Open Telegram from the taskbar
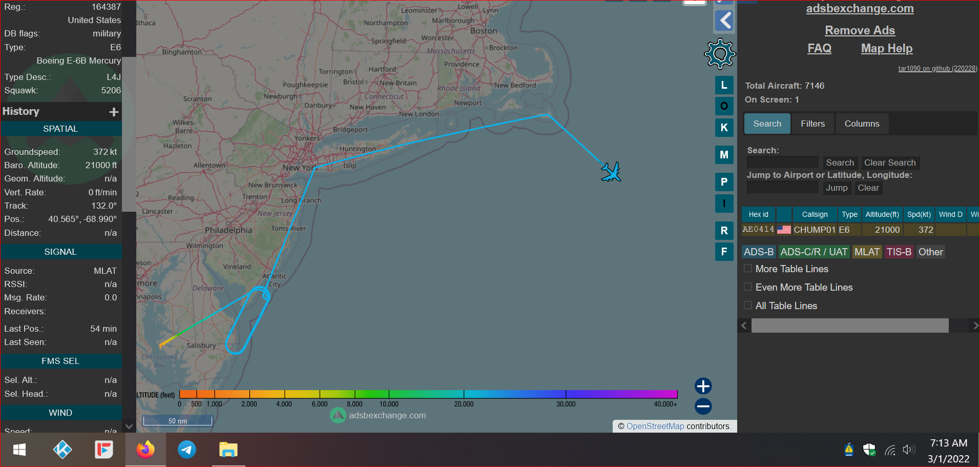Screen dimensions: 980x467 click(x=187, y=450)
